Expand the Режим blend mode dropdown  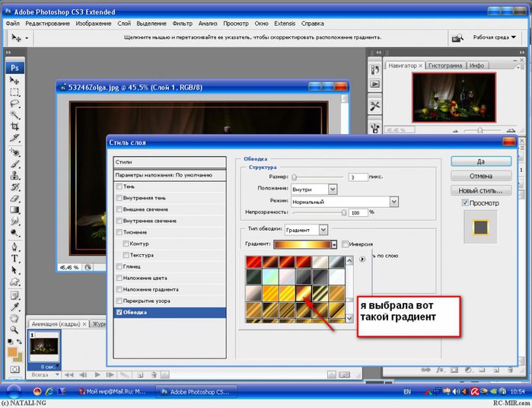[393, 202]
